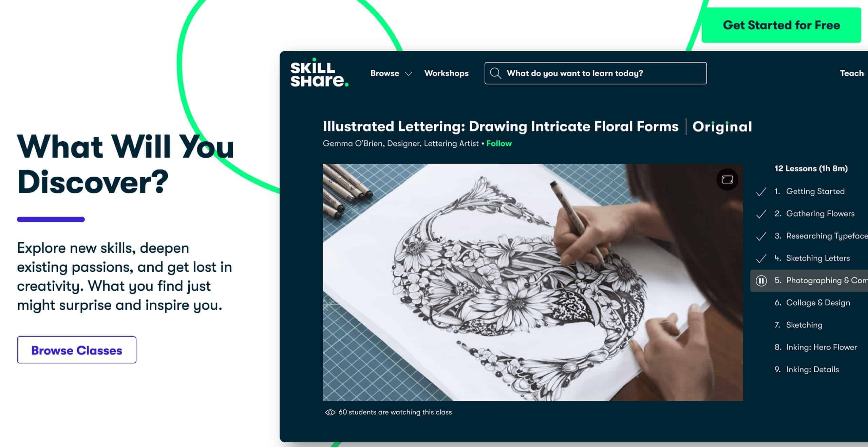The image size is (868, 447).
Task: Open the Workshops menu item
Action: (x=446, y=73)
